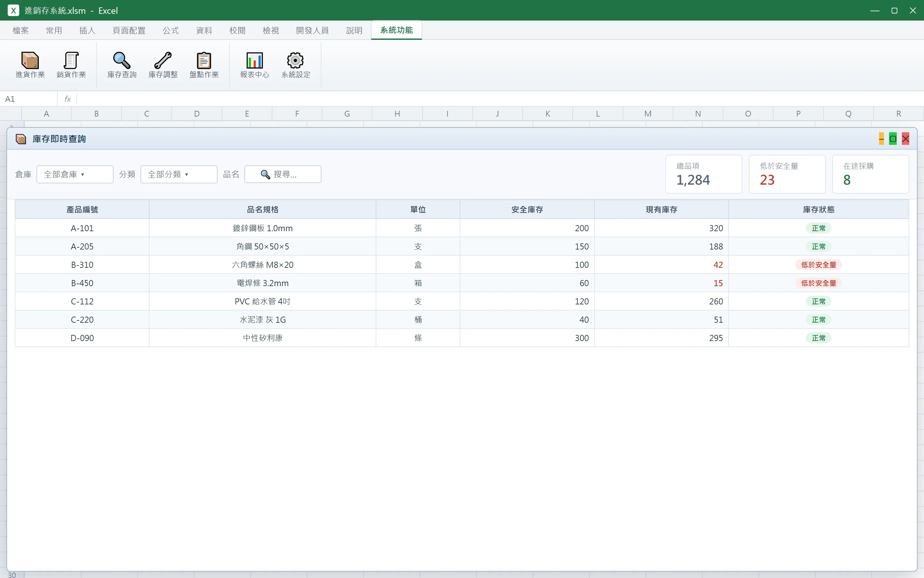Click 正常 badge in D-090 row
The width and height of the screenshot is (924, 578).
click(819, 338)
